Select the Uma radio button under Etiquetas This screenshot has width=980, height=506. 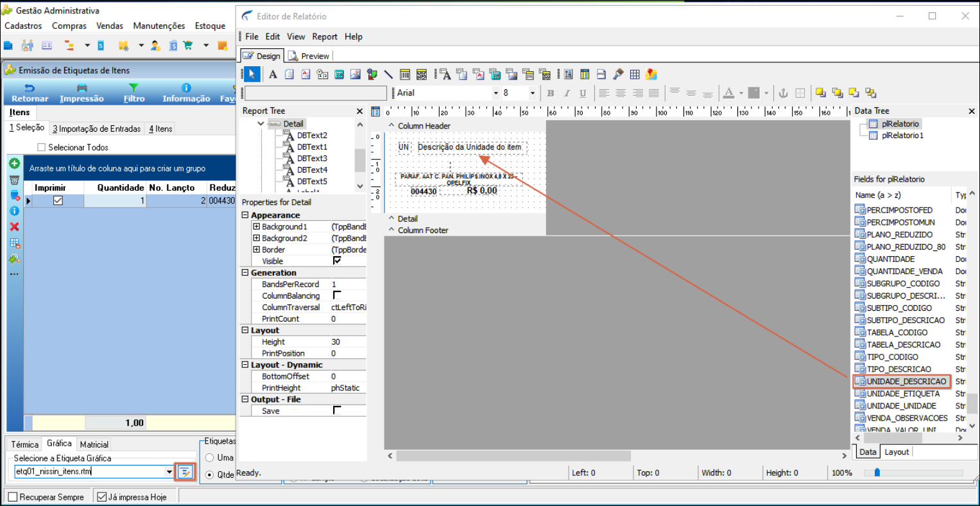point(209,458)
